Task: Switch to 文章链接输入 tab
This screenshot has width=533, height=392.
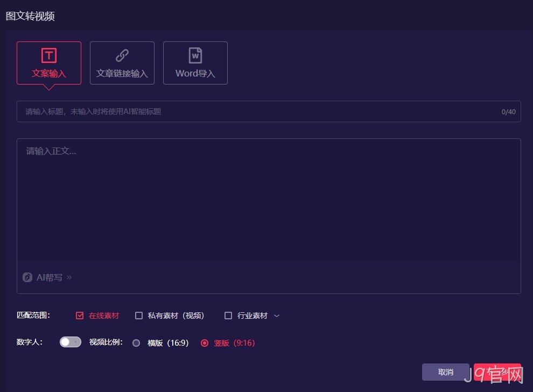Action: [x=122, y=63]
